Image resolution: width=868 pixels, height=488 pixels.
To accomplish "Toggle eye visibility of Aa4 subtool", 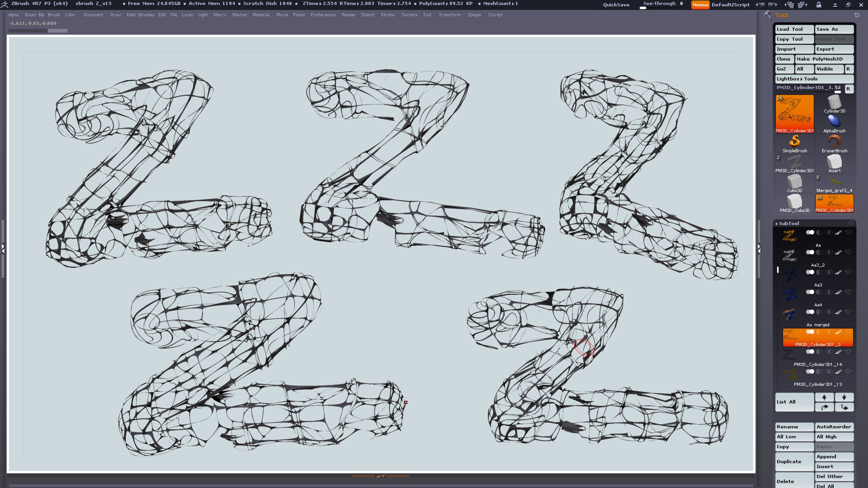I will click(848, 292).
